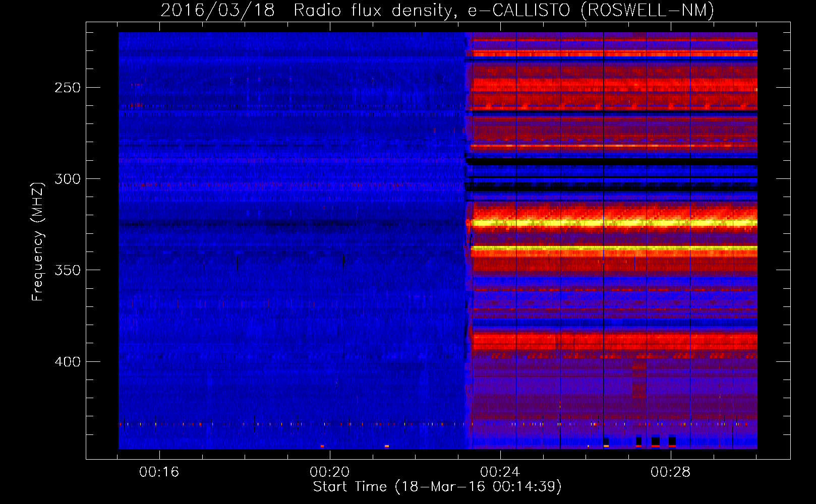This screenshot has width=816, height=504.
Task: Click the plot title containing e-CALLISTO (ROSWELL-NM)
Action: tap(437, 10)
